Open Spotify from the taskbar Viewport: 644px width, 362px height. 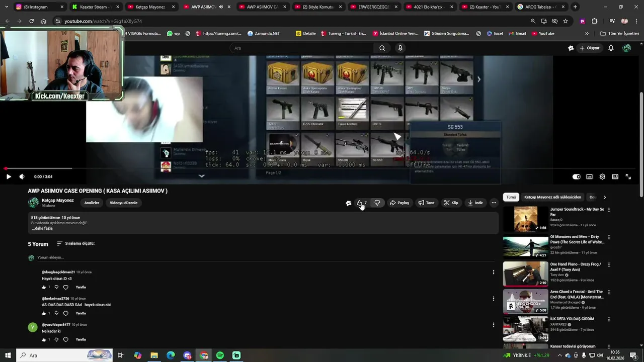[220, 355]
